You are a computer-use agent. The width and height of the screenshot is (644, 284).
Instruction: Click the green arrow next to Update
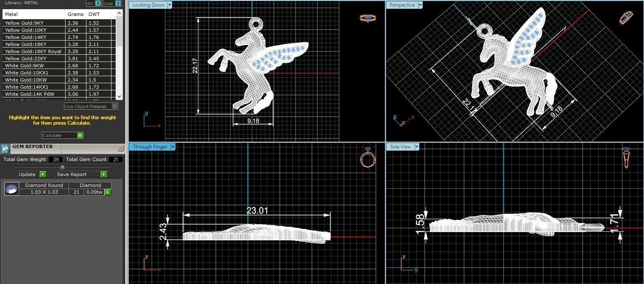[x=43, y=174]
